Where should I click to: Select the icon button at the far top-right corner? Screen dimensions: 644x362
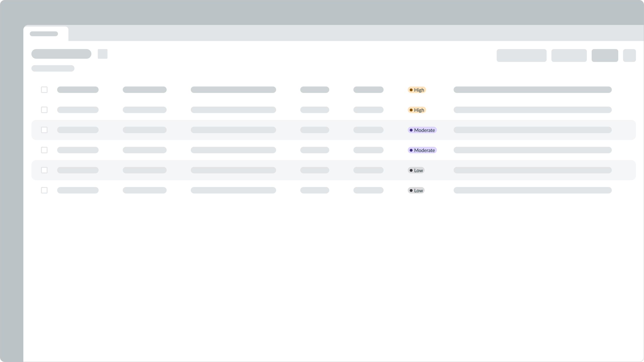tap(630, 55)
